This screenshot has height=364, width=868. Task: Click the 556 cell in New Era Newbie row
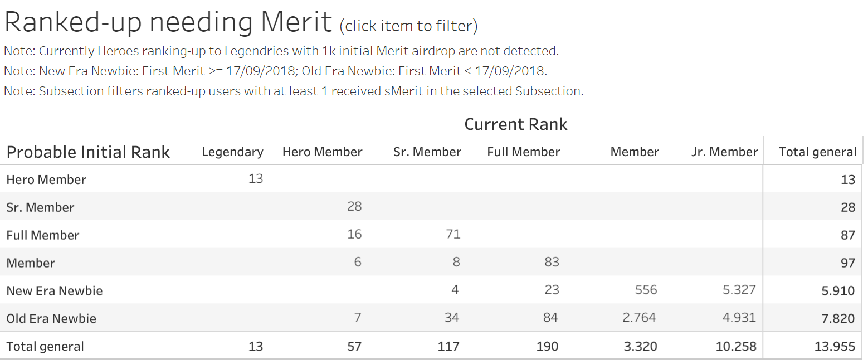click(646, 290)
